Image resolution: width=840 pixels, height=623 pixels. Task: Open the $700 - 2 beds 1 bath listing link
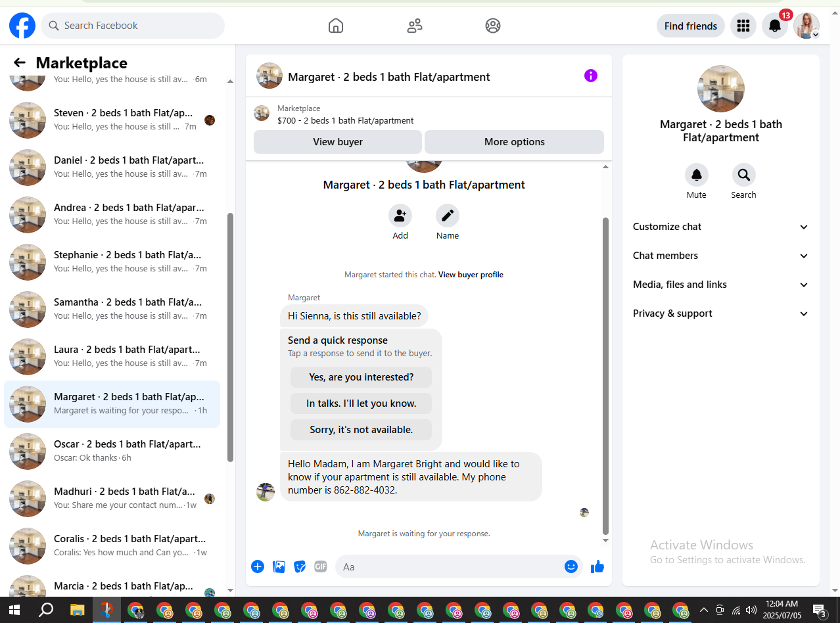pyautogui.click(x=346, y=121)
